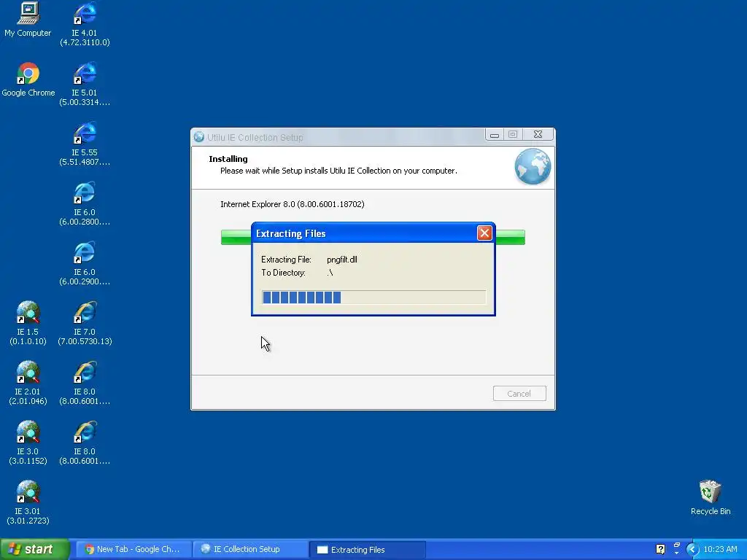Screen dimensions: 747x560
Task: Click the 'Internet Explorer 8.0 (8.00.6001.18702)' text
Action: (293, 204)
